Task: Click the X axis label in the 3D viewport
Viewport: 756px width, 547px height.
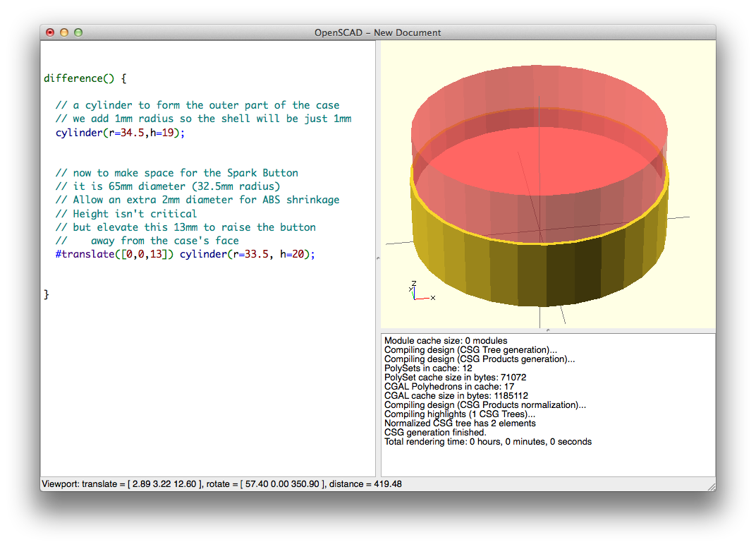Action: click(x=433, y=299)
